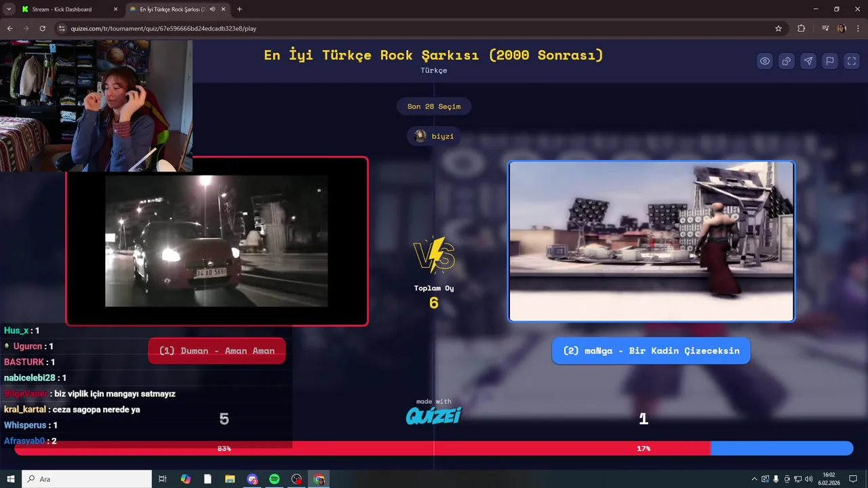This screenshot has width=868, height=488.
Task: Click the webcam overlay video
Action: (96, 106)
